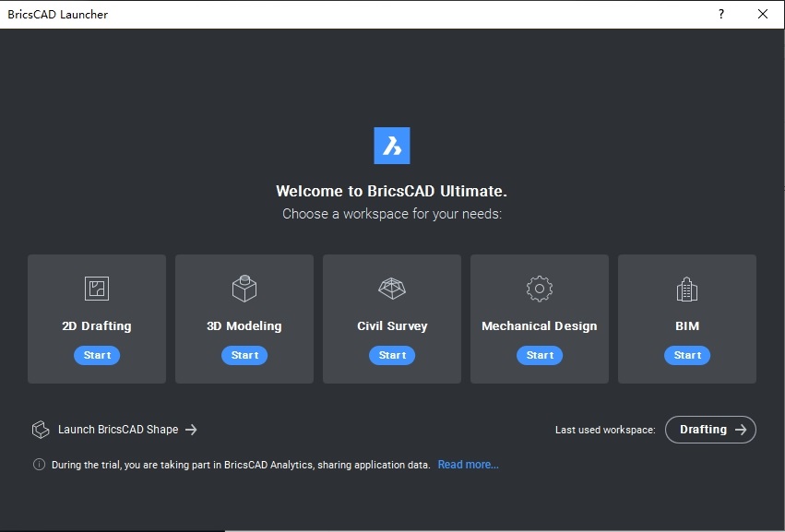
Task: Click the Mechanical Design gear icon
Action: tap(540, 289)
